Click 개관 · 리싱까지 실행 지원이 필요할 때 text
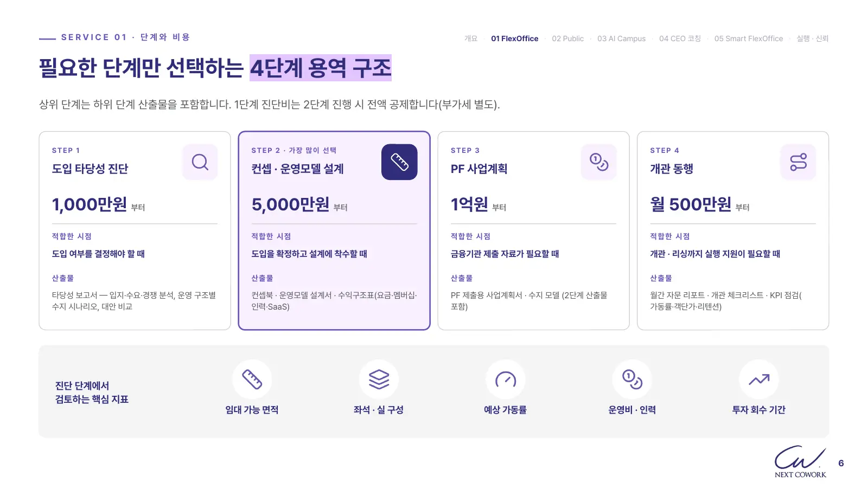This screenshot has width=868, height=488. point(715,254)
